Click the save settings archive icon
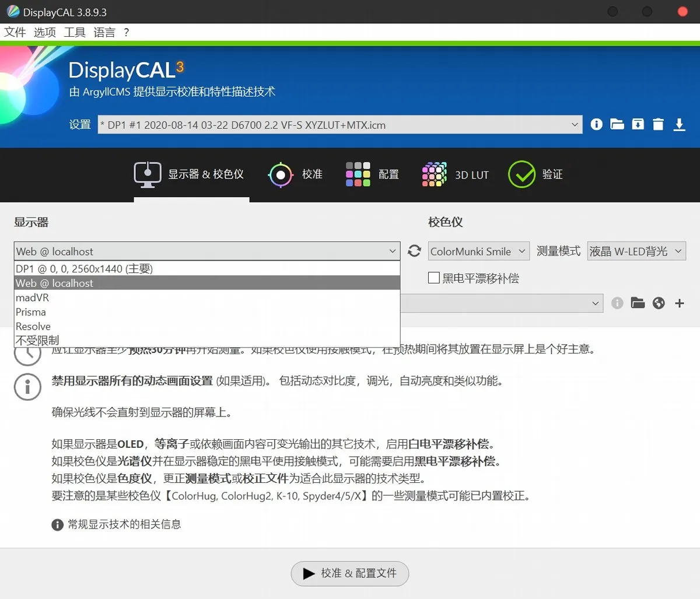This screenshot has width=700, height=599. click(x=638, y=124)
